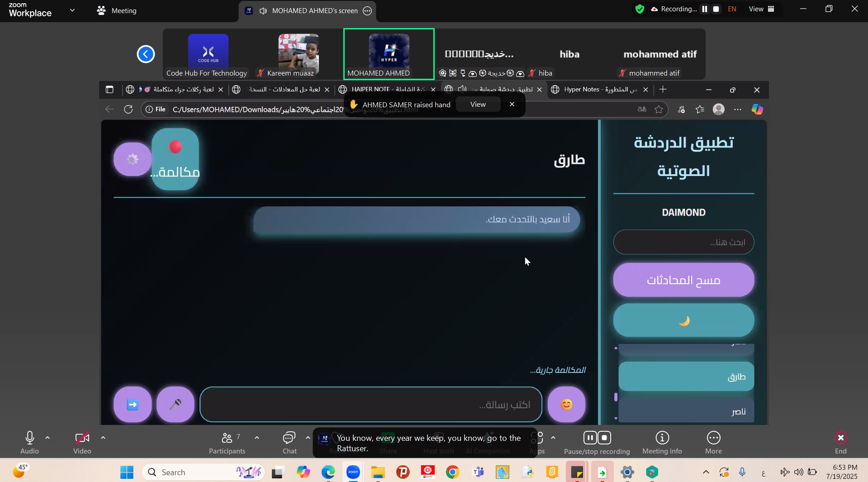Dismiss the raised hand notification
Viewport: 868px width, 482px height.
pos(512,104)
